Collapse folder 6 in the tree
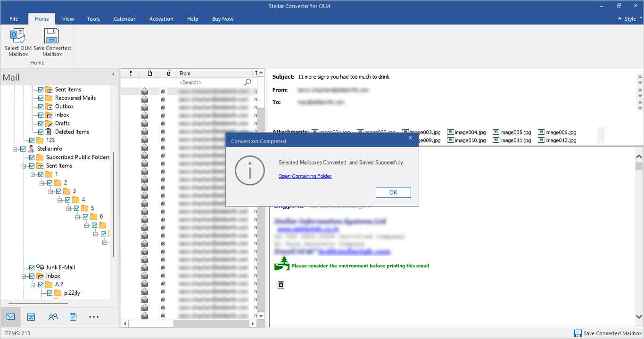This screenshot has width=644, height=339. tap(78, 217)
